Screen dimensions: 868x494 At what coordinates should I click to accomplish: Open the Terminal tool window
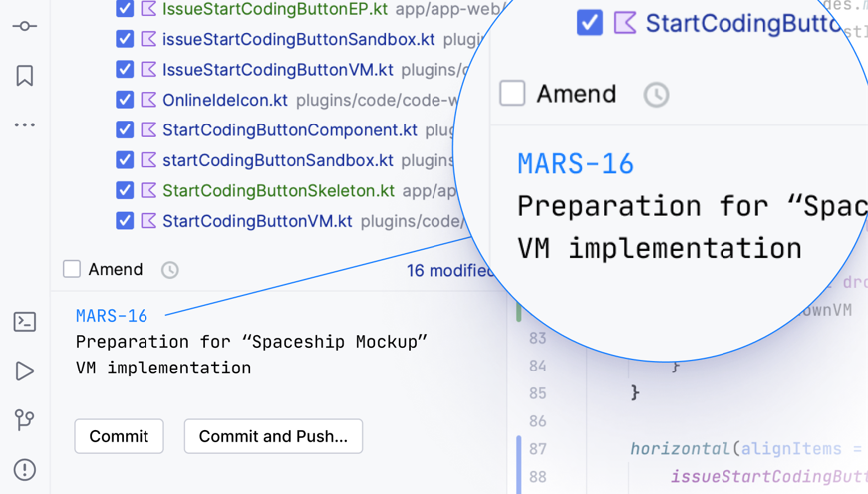25,322
